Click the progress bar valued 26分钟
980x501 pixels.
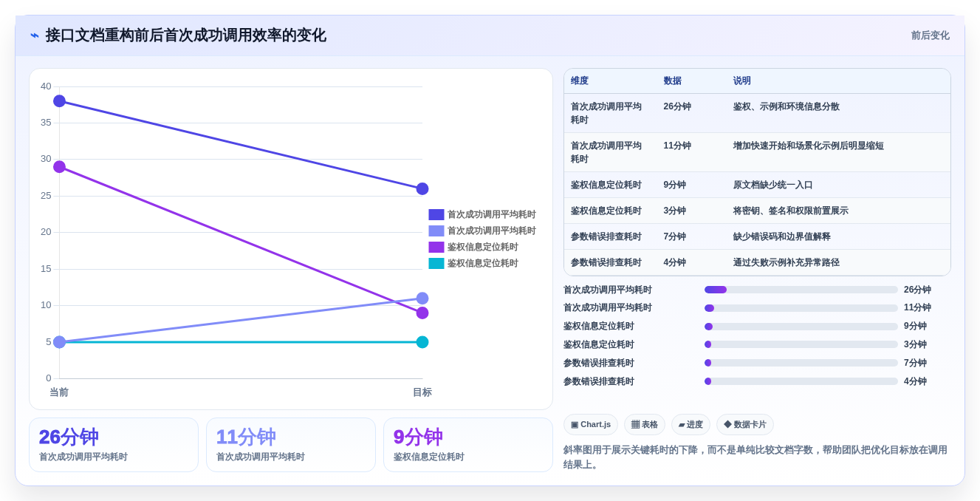point(801,290)
